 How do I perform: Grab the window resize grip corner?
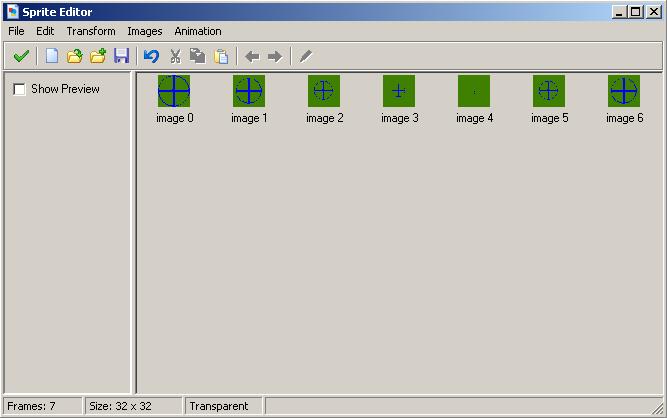(658, 409)
